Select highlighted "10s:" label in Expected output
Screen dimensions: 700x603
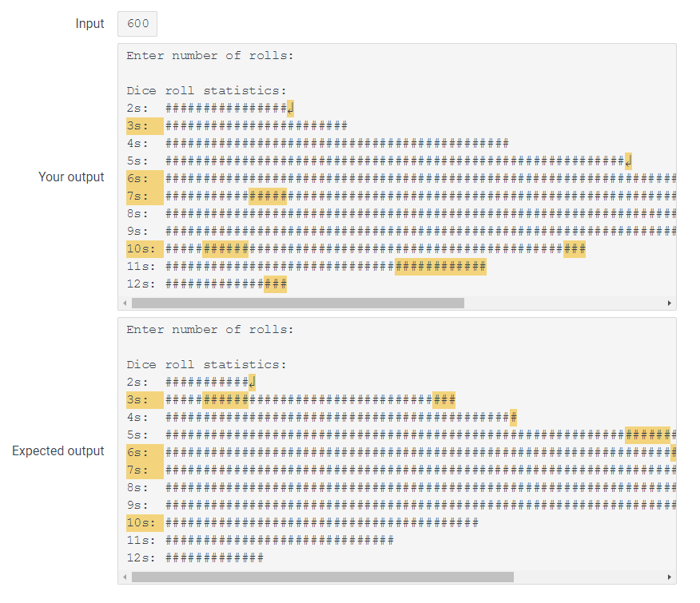click(144, 523)
